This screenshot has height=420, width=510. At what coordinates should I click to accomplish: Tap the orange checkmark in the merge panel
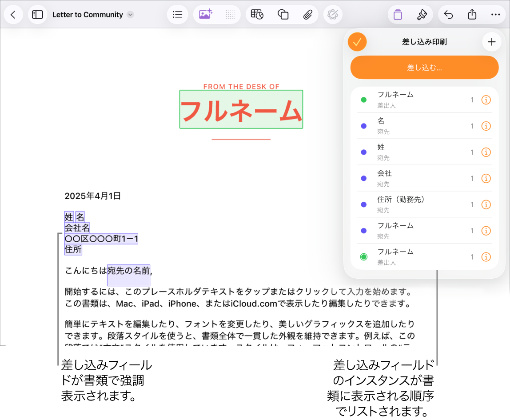[x=357, y=41]
